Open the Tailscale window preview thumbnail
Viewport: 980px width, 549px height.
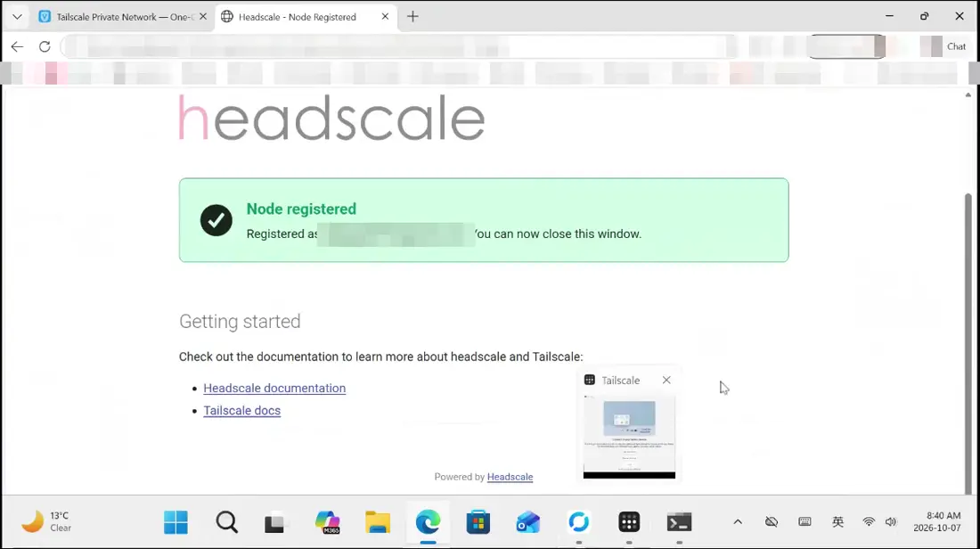(629, 437)
